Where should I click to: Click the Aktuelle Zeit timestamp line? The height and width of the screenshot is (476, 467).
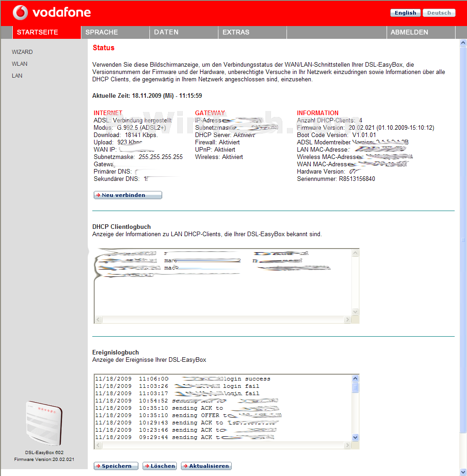[147, 95]
